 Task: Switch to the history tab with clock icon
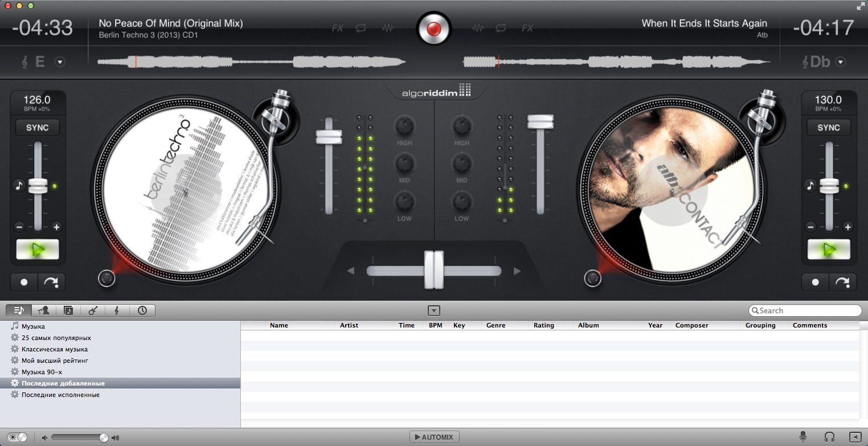click(x=142, y=310)
